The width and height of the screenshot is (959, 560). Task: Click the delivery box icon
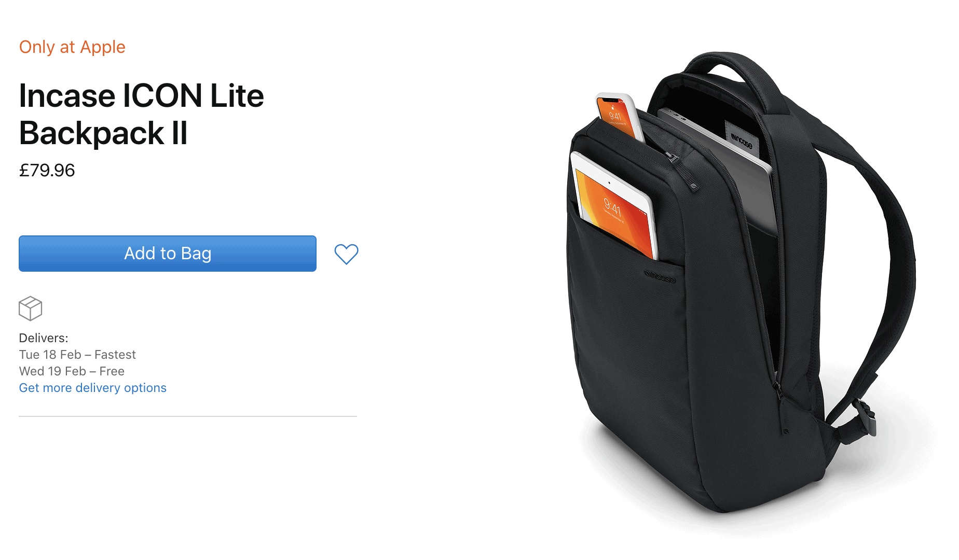(x=30, y=309)
